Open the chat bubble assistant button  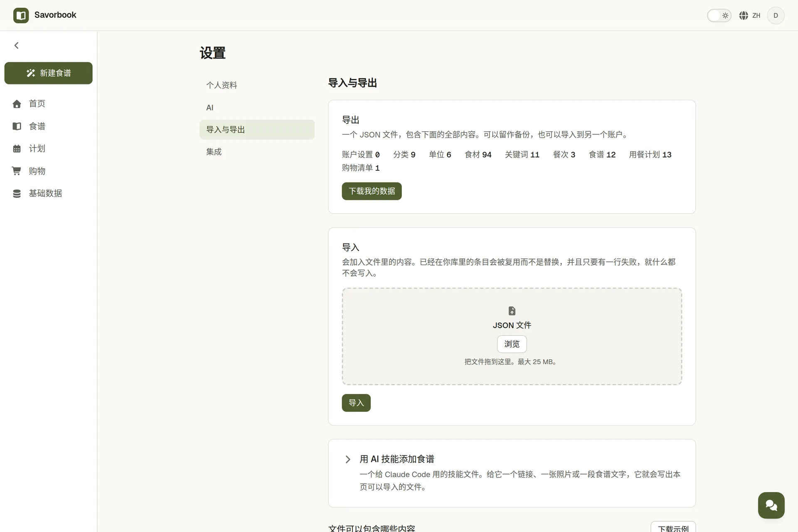click(771, 505)
